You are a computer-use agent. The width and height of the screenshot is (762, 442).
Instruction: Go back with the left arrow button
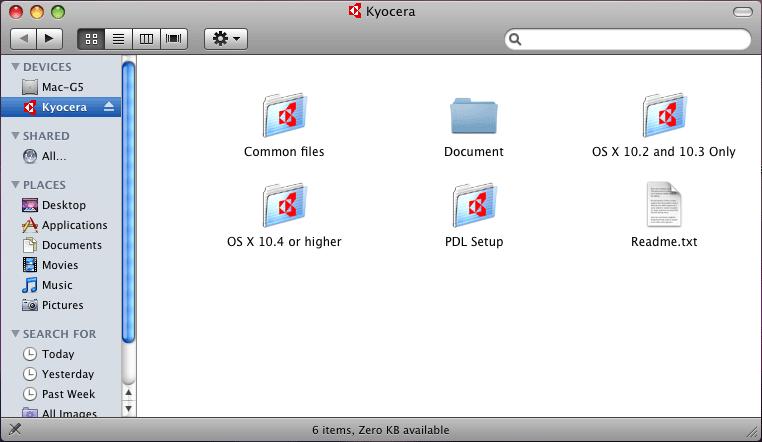pyautogui.click(x=23, y=39)
